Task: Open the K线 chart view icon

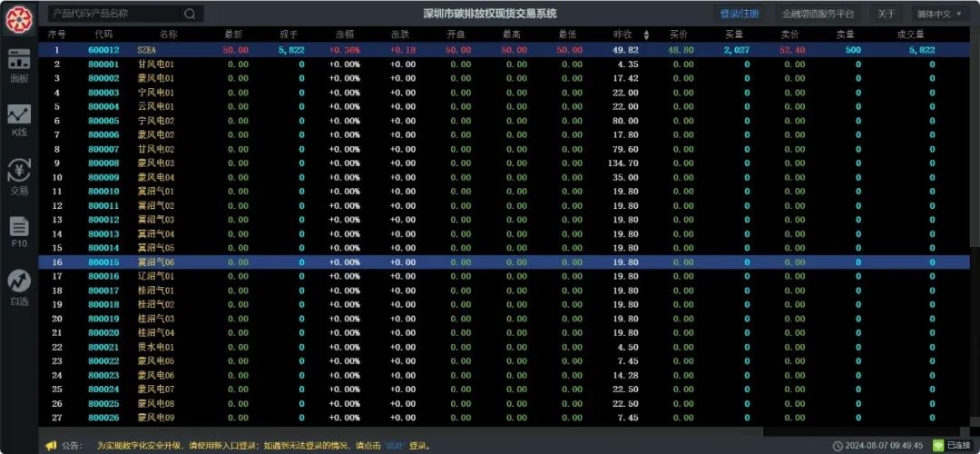Action: click(19, 119)
